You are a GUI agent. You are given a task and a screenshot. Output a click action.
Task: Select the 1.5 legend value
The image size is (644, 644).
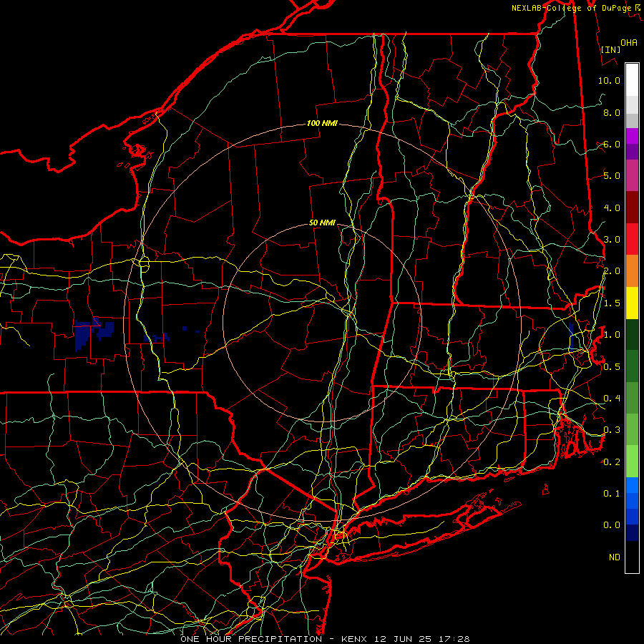click(612, 303)
